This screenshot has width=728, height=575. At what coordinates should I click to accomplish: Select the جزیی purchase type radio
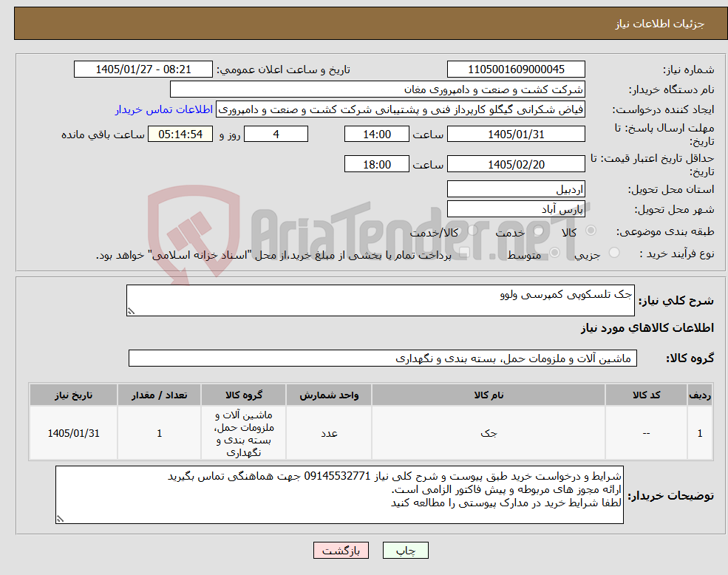pos(613,253)
